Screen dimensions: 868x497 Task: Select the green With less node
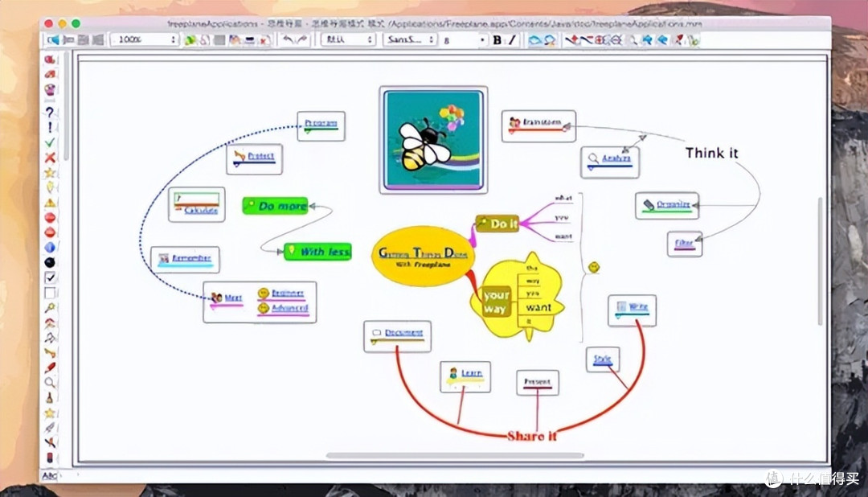pyautogui.click(x=317, y=252)
